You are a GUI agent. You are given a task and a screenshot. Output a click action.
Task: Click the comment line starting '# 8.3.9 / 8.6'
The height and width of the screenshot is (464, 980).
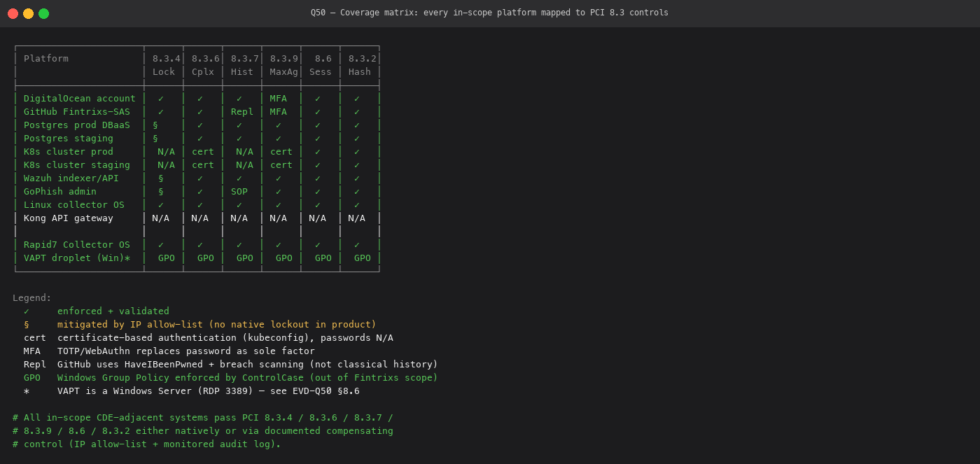pyautogui.click(x=203, y=431)
